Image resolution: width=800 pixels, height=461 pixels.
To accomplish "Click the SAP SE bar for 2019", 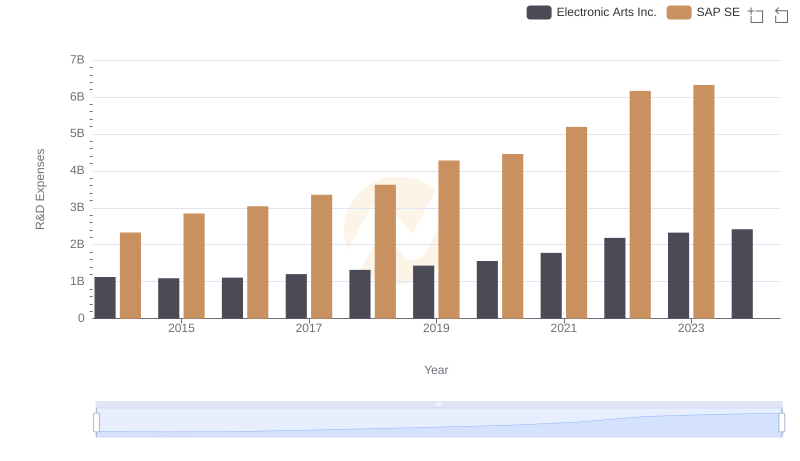I will [449, 240].
